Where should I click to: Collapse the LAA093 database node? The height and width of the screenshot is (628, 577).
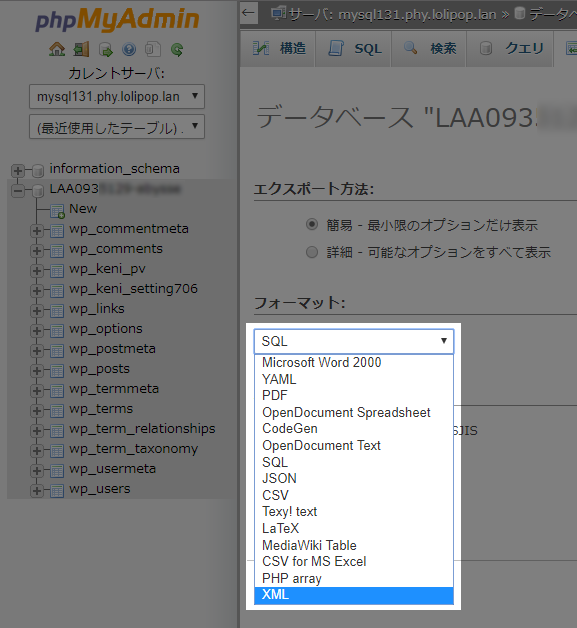click(x=17, y=191)
